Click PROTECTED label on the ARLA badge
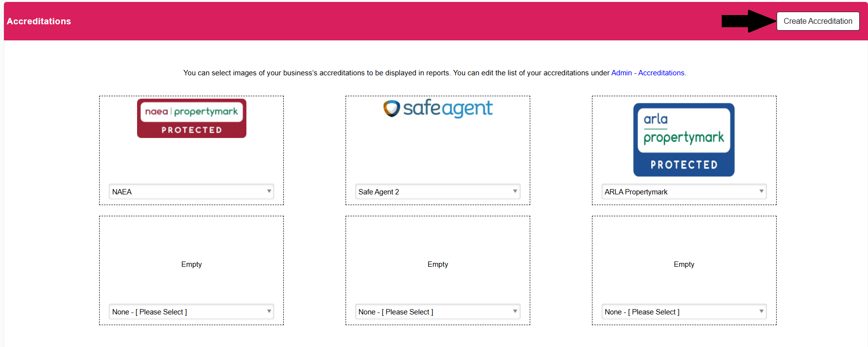This screenshot has height=347, width=868. click(684, 165)
